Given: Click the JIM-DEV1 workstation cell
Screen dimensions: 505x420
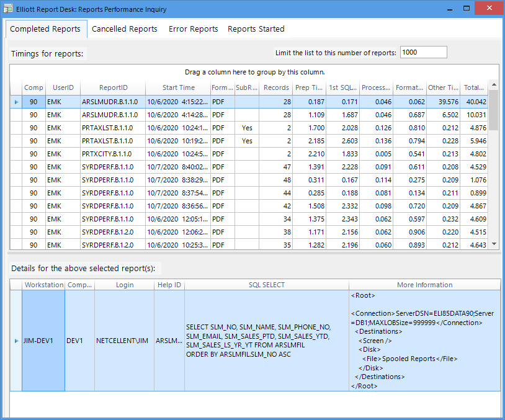Looking at the screenshot, I should [x=43, y=341].
